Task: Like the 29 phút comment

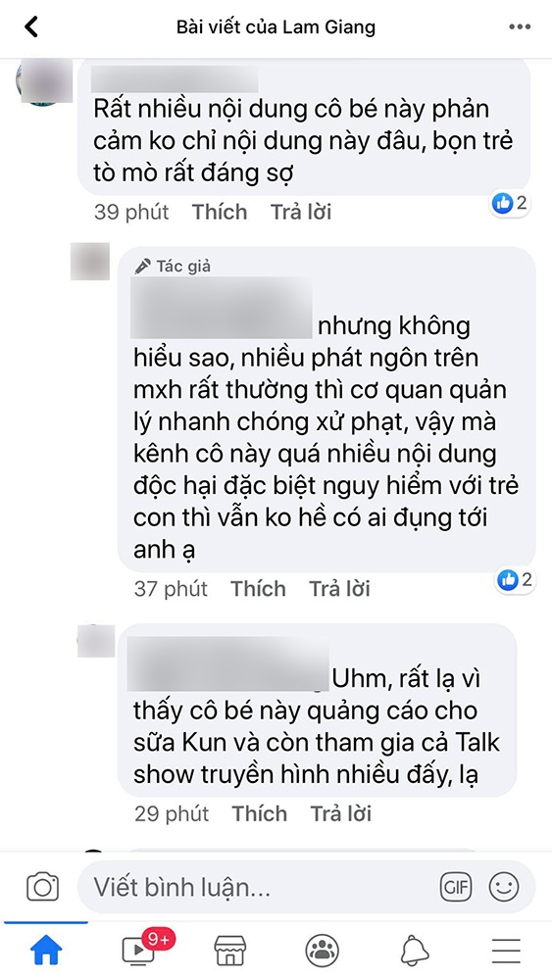Action: click(x=260, y=813)
